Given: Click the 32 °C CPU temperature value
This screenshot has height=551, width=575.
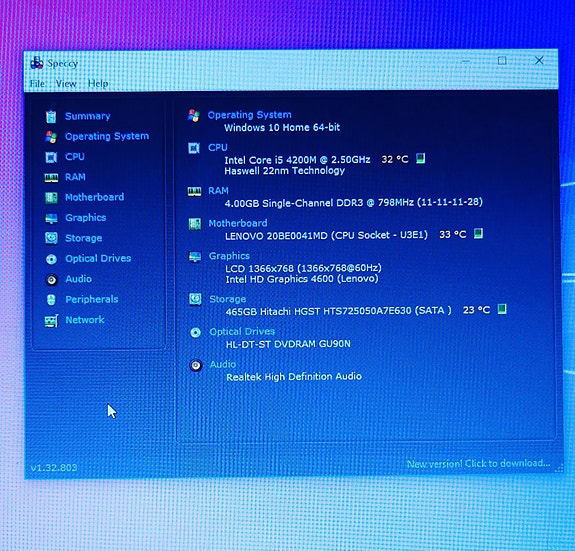Looking at the screenshot, I should pyautogui.click(x=395, y=159).
